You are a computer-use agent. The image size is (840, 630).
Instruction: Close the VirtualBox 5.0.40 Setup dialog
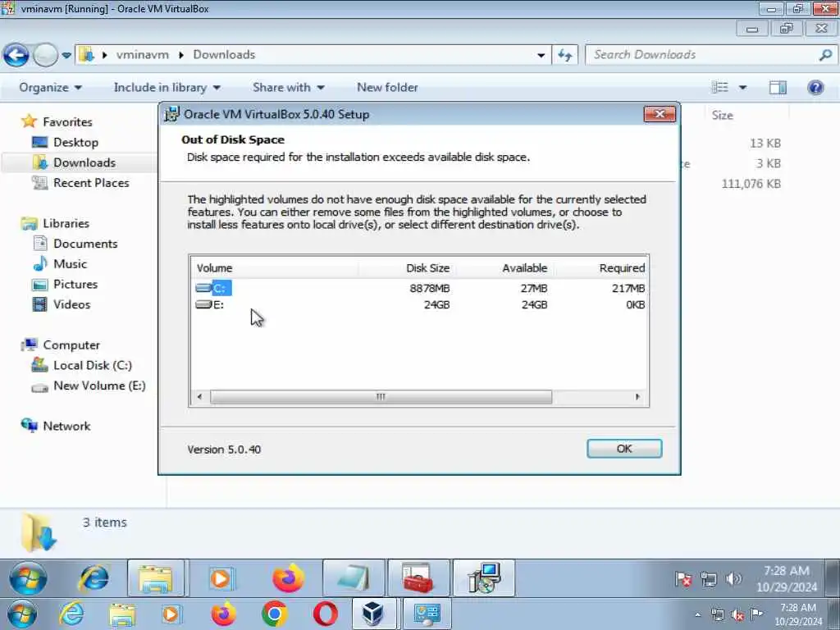(x=660, y=114)
